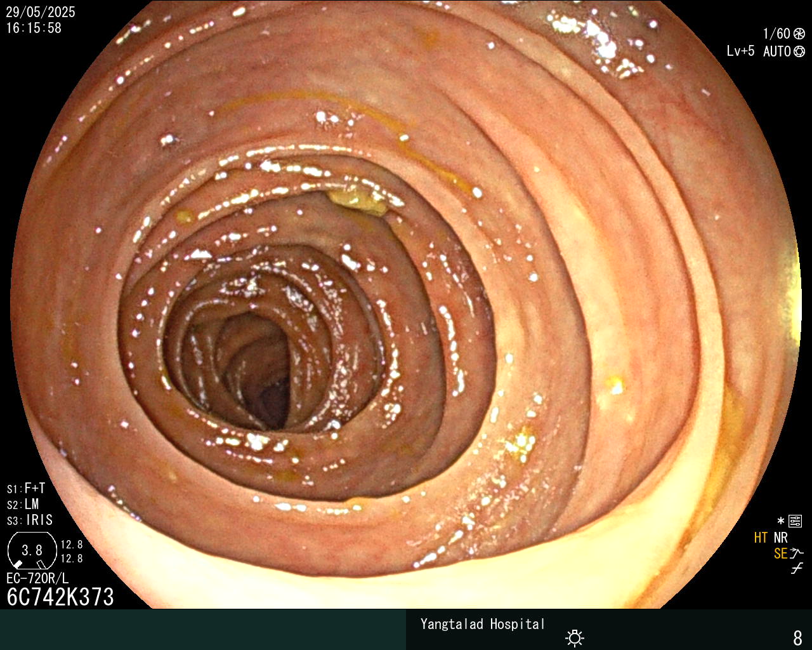The width and height of the screenshot is (812, 650).
Task: Click the shutter speed aperture icon beside 1/60
Action: click(x=799, y=34)
